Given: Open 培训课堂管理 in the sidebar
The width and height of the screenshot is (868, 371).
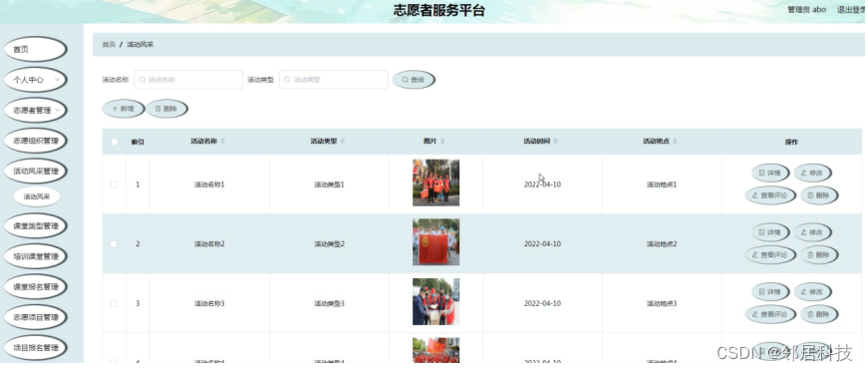Looking at the screenshot, I should coord(36,256).
